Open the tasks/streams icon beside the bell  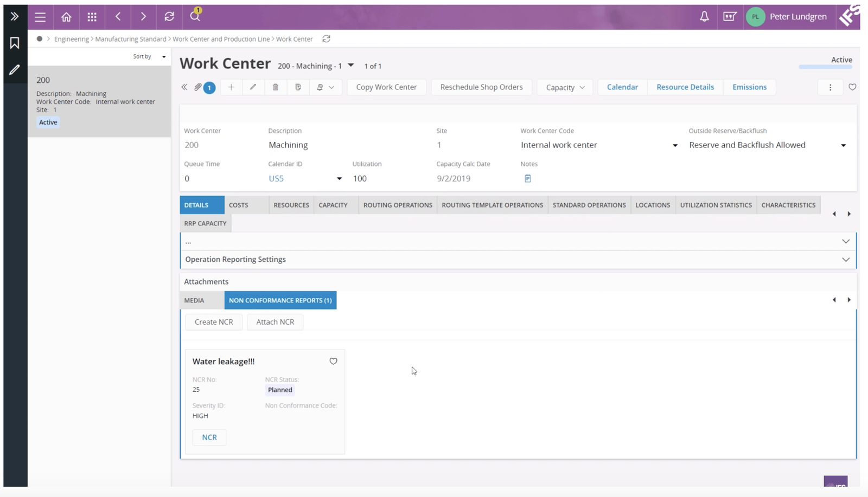730,17
